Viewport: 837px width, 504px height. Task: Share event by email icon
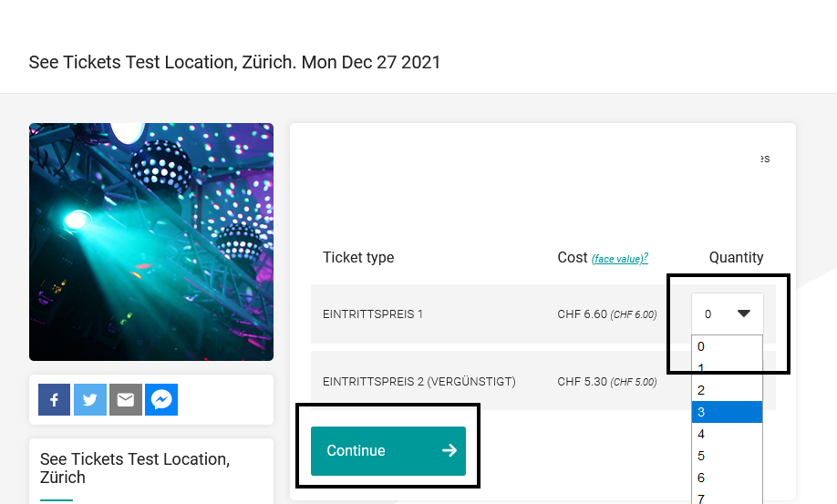(126, 399)
